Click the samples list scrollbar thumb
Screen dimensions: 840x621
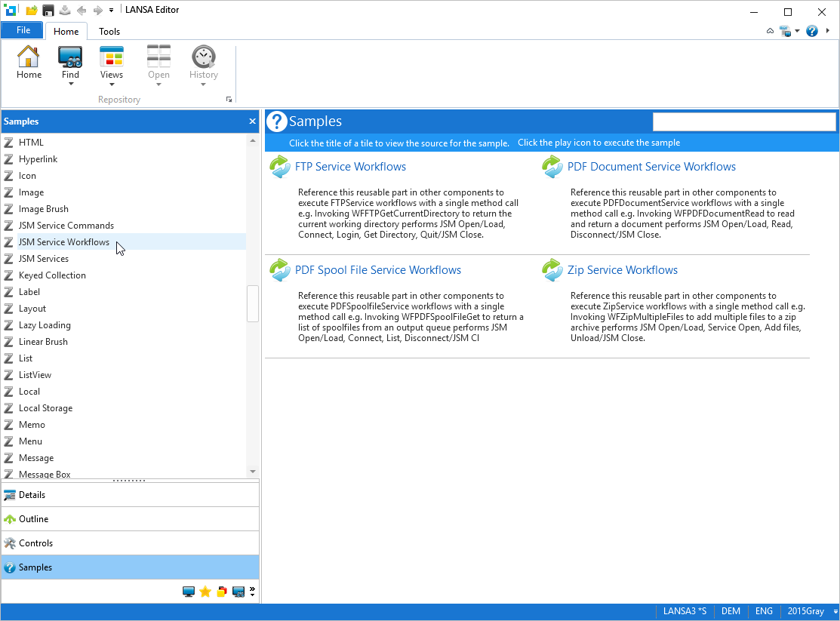pos(252,304)
